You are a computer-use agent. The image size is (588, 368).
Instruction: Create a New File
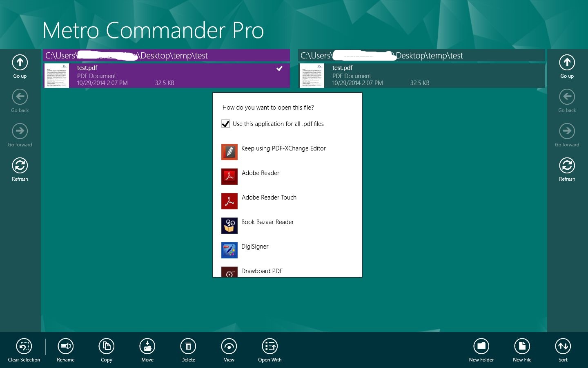click(x=522, y=346)
